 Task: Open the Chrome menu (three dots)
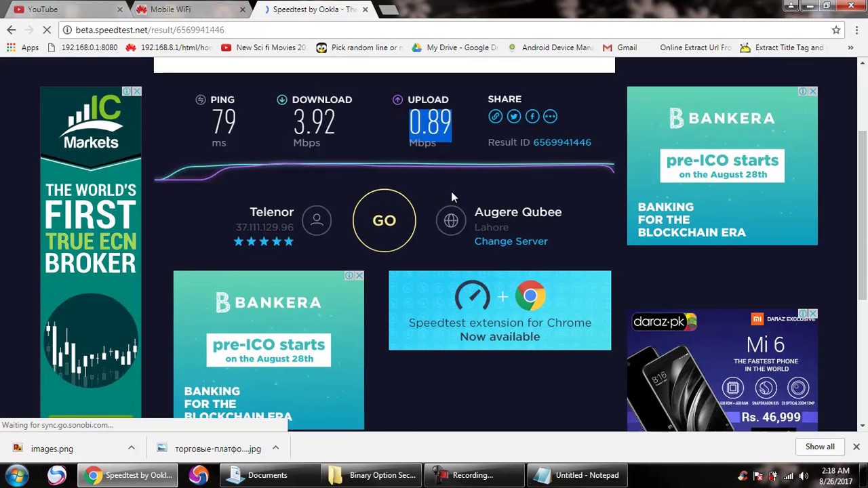point(857,30)
